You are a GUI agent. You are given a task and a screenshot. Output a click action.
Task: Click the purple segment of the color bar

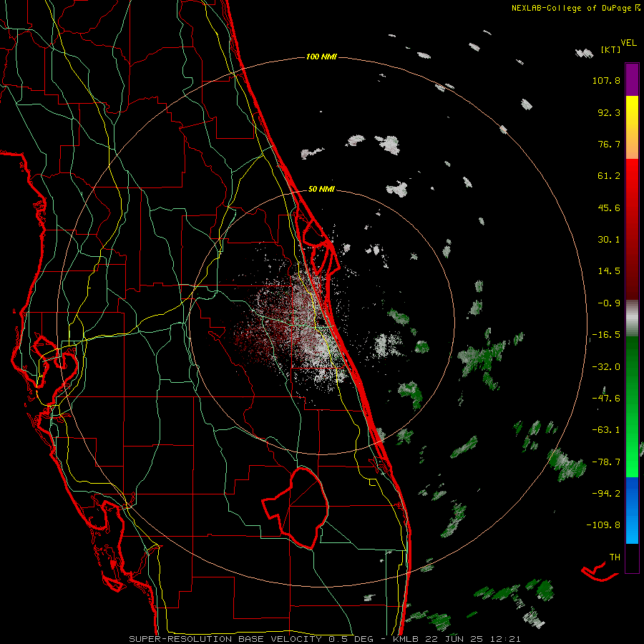click(x=632, y=79)
